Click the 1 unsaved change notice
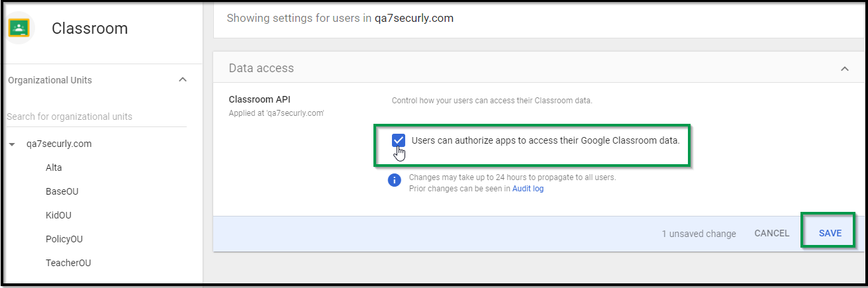This screenshot has height=288, width=868. (699, 234)
